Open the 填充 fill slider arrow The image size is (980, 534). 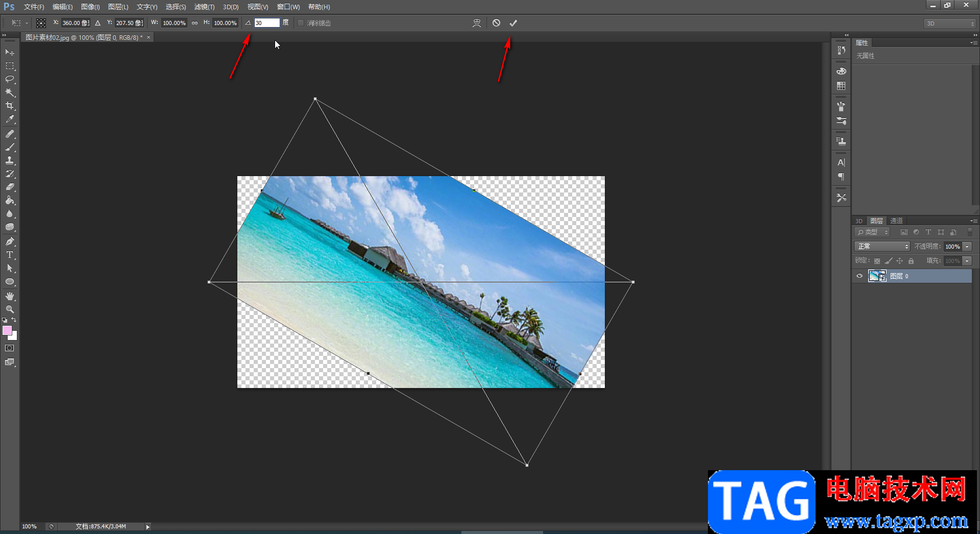(x=967, y=261)
